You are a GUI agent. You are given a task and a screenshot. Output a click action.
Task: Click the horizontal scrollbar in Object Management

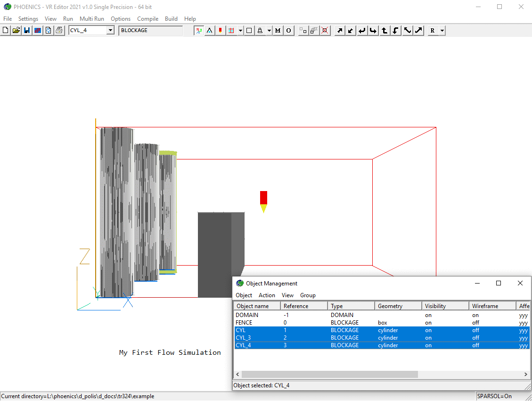pos(330,374)
